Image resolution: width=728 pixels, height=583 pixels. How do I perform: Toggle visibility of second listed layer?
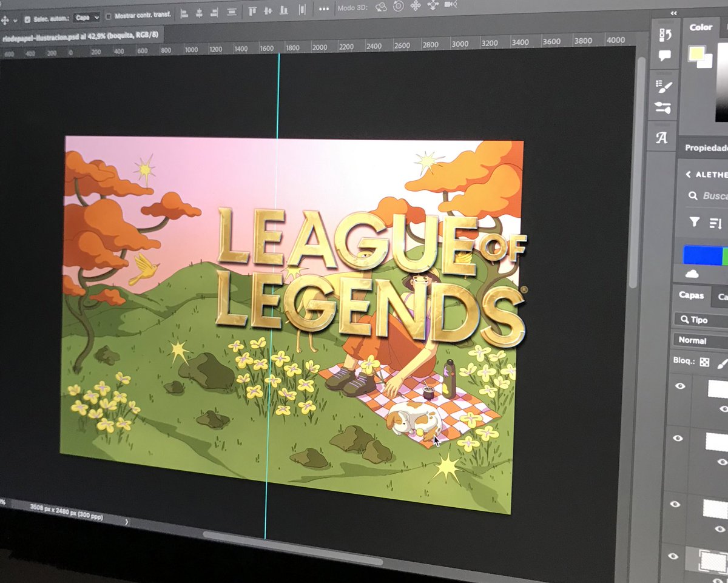point(678,438)
